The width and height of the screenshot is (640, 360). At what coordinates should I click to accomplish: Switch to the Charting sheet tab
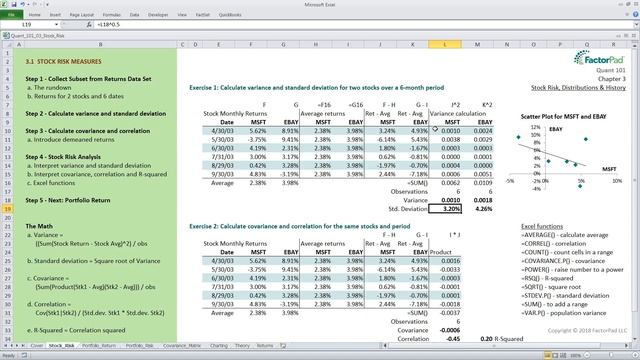(x=219, y=346)
